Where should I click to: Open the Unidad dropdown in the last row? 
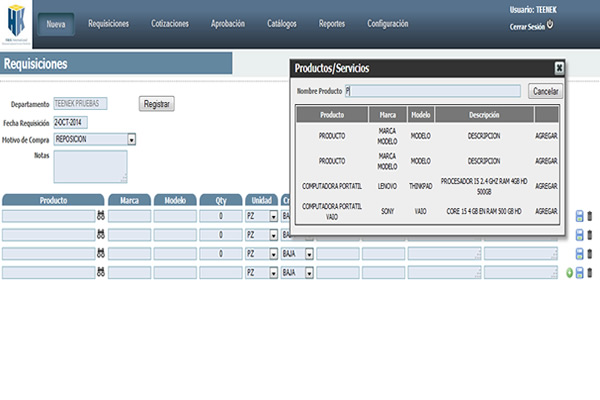click(x=273, y=273)
